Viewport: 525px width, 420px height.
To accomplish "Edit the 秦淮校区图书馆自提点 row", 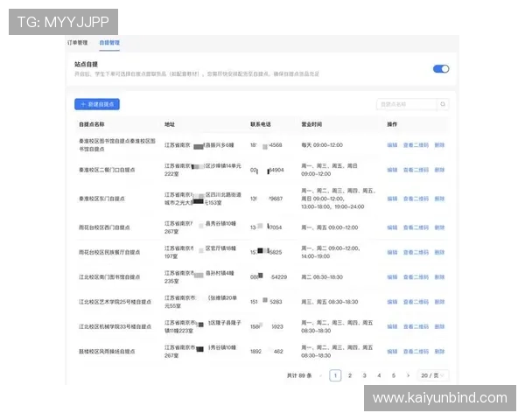I will [392, 145].
